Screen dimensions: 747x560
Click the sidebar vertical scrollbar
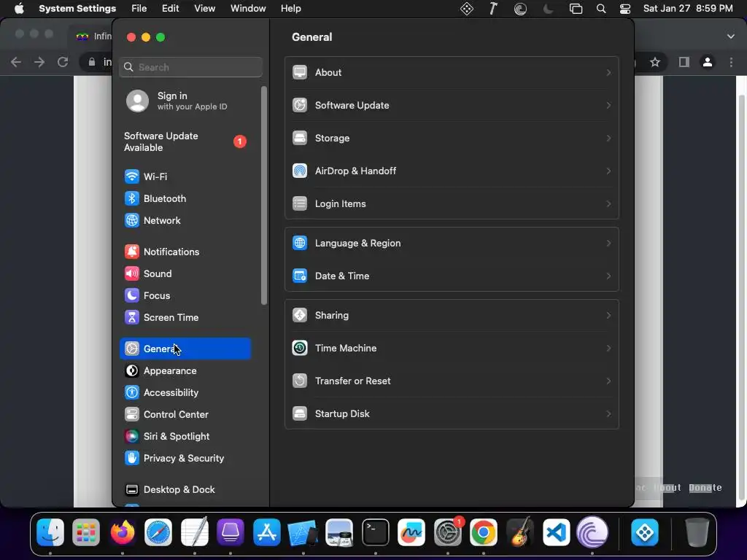point(264,195)
